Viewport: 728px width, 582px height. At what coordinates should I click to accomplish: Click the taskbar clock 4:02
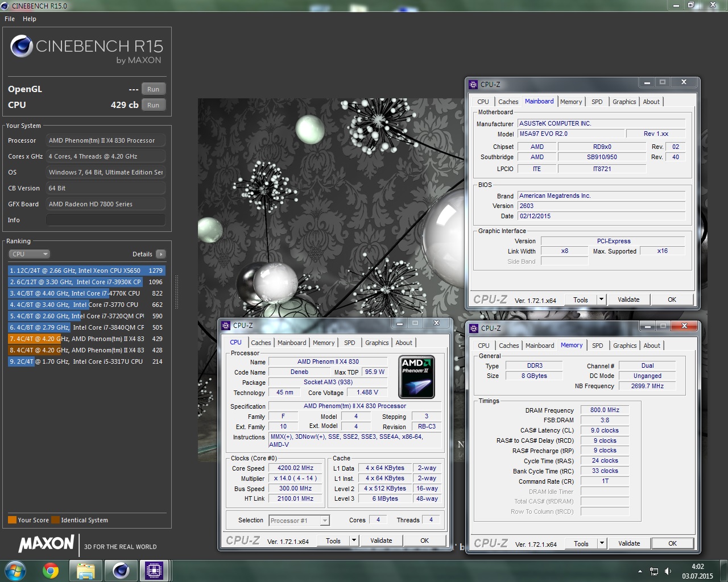point(698,567)
